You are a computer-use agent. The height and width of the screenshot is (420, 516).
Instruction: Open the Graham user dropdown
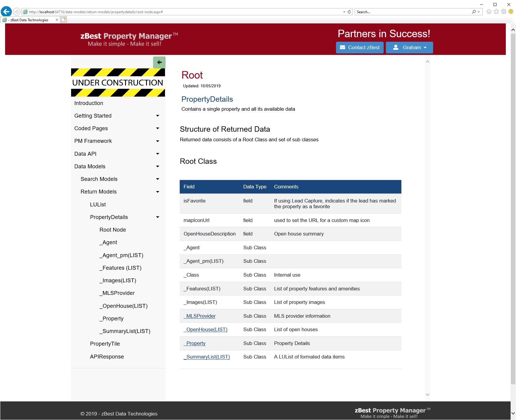click(409, 47)
